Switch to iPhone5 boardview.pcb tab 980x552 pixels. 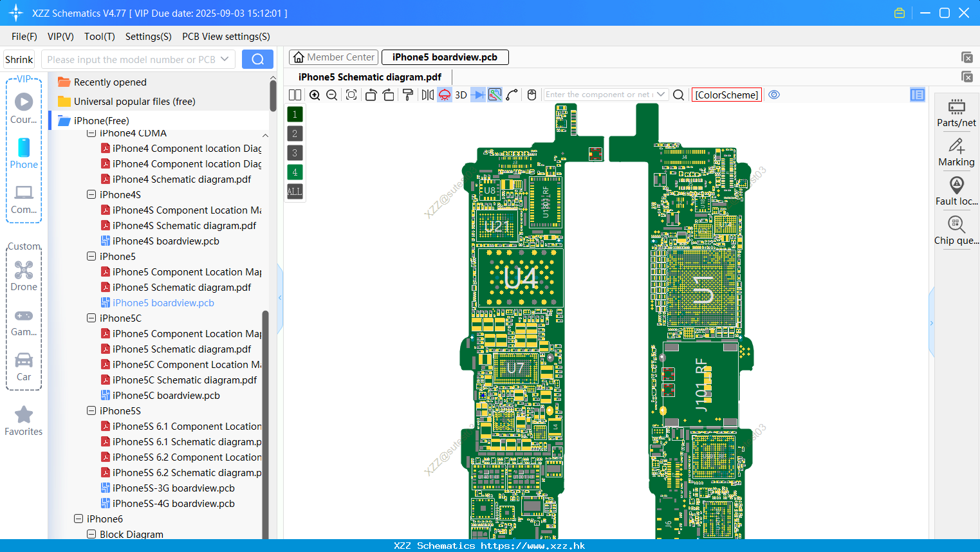[445, 57]
